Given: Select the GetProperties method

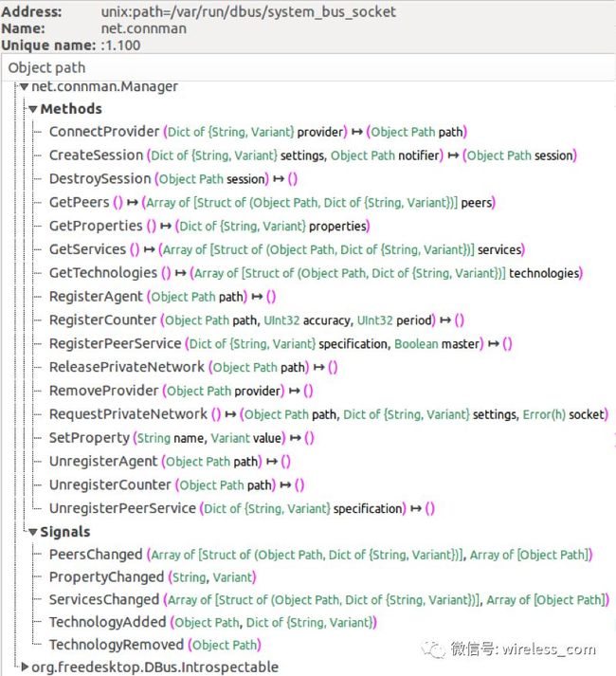Looking at the screenshot, I should pos(209,226).
